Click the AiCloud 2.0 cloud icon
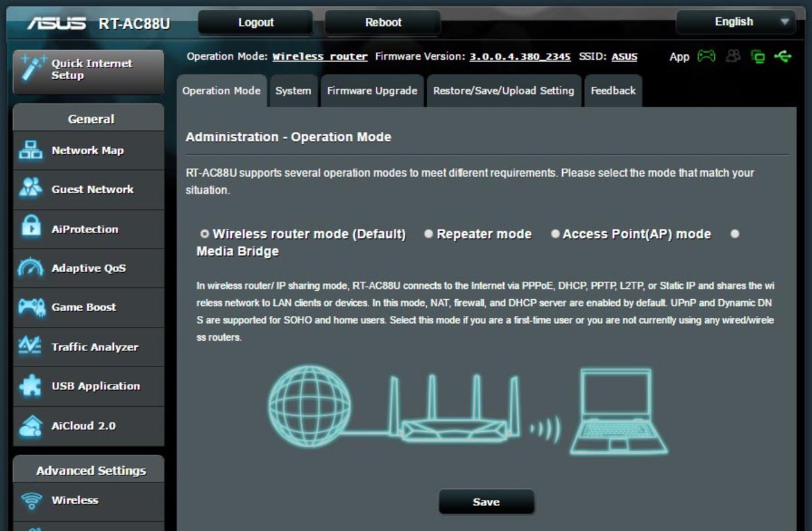This screenshot has width=812, height=531. click(31, 425)
